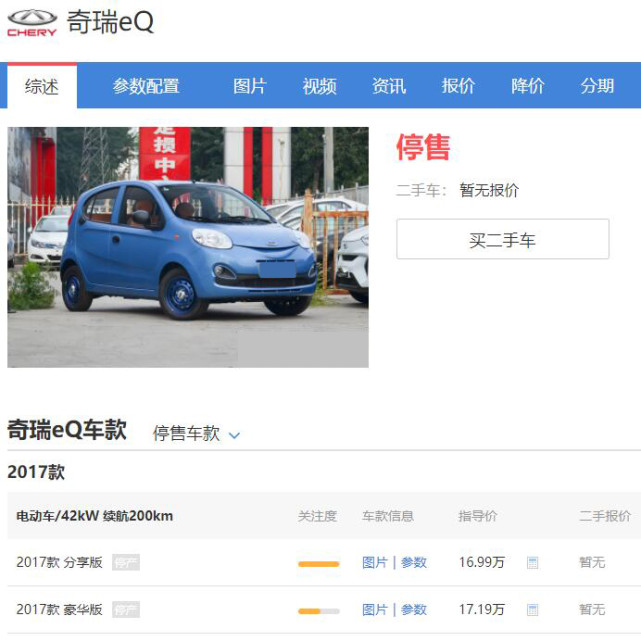Click the 奇瑞eQ车款 section heading

tap(67, 430)
